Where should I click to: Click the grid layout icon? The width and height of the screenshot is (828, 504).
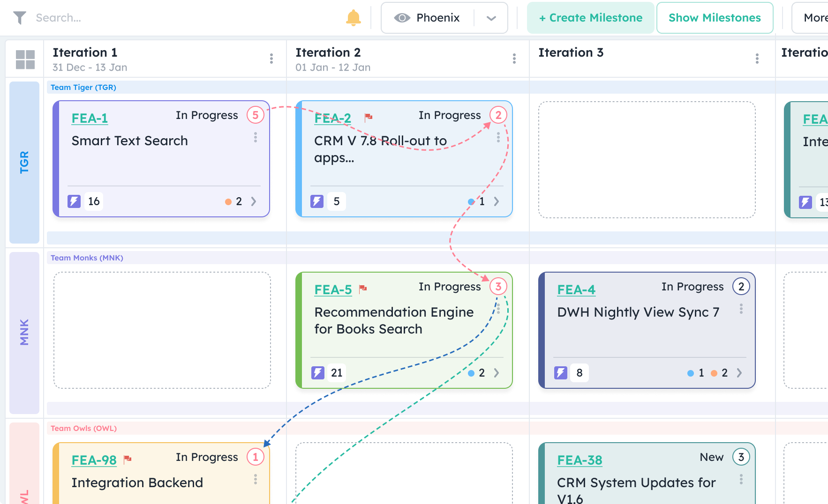(x=25, y=59)
